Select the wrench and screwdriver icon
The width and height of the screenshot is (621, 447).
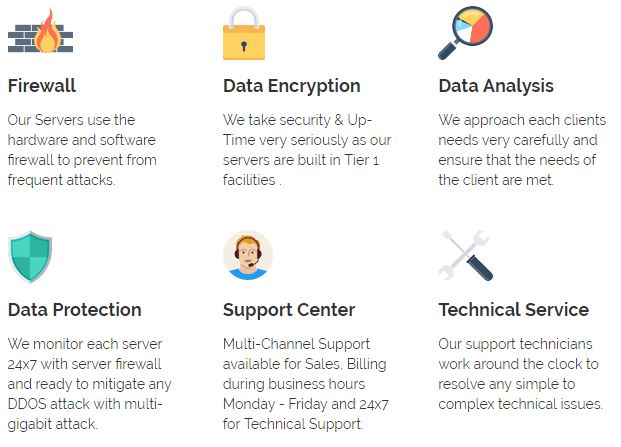[x=465, y=256]
